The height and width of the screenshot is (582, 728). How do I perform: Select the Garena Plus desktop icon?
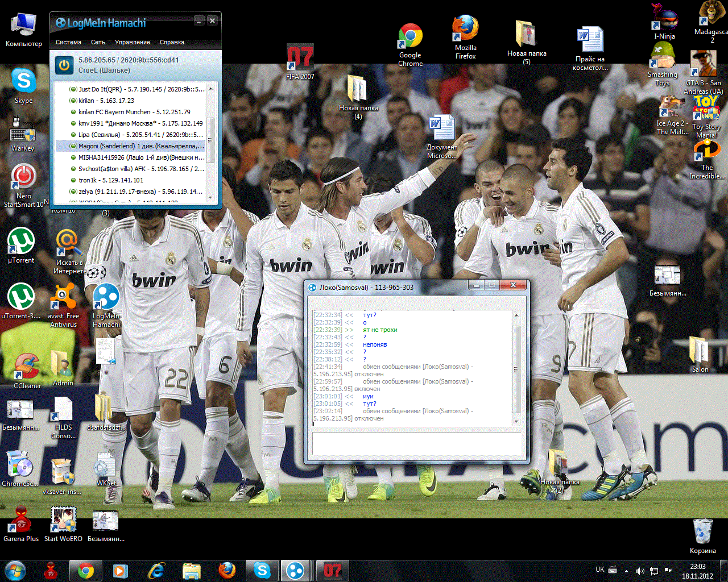click(x=21, y=524)
